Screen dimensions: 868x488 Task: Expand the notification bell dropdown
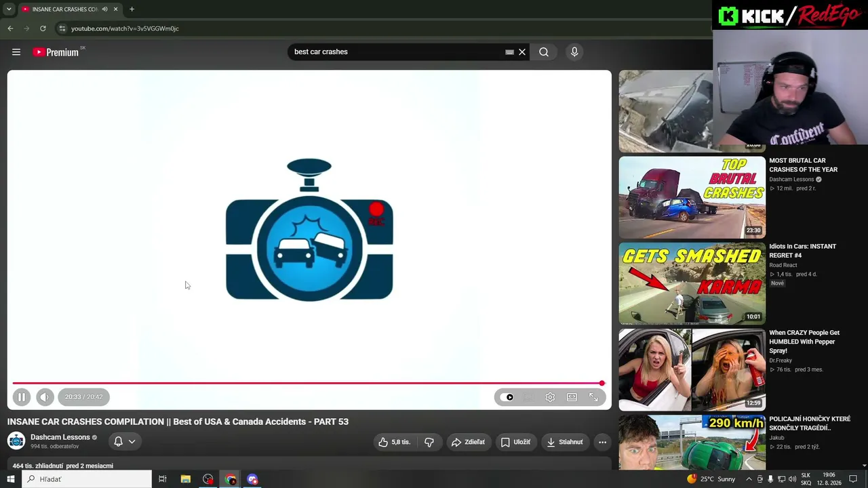click(x=125, y=441)
